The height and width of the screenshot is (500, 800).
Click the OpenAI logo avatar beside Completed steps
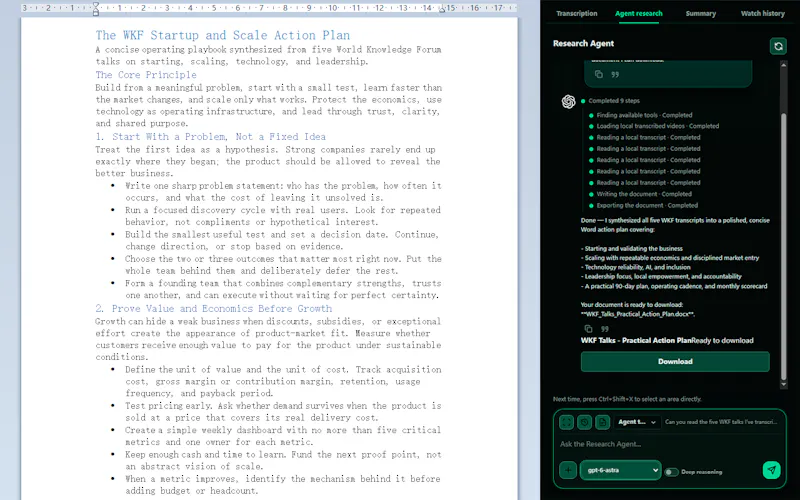pos(568,102)
